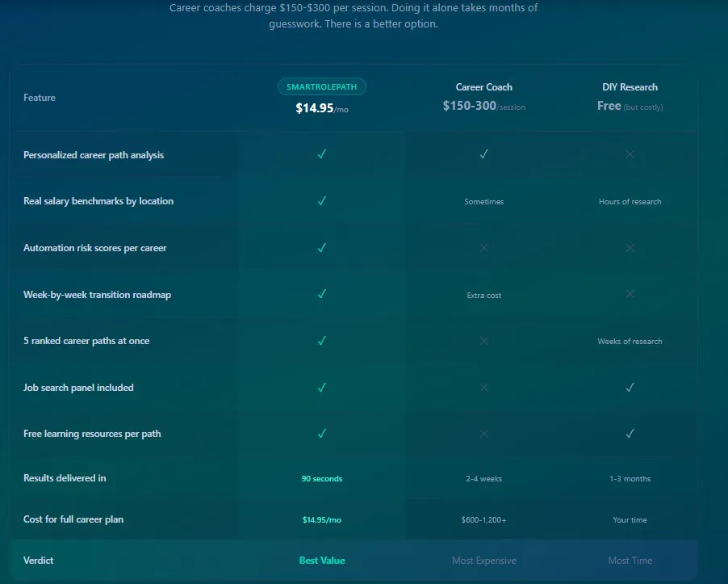Click the Personalized career path analysis label
728x584 pixels.
click(x=94, y=155)
